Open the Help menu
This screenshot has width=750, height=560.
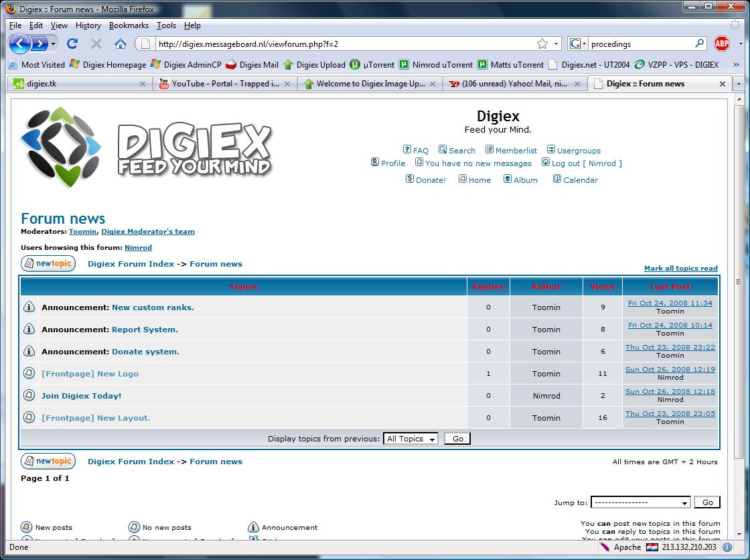[x=192, y=25]
